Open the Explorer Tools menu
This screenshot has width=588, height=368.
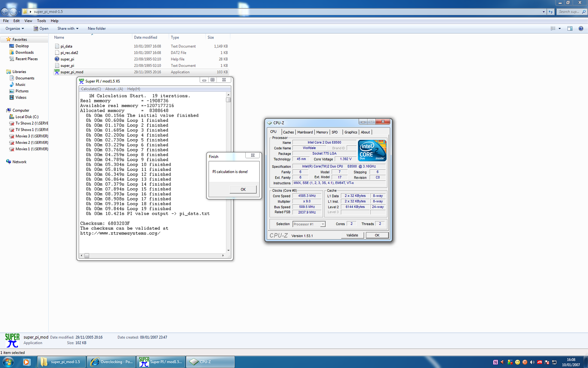tap(42, 21)
